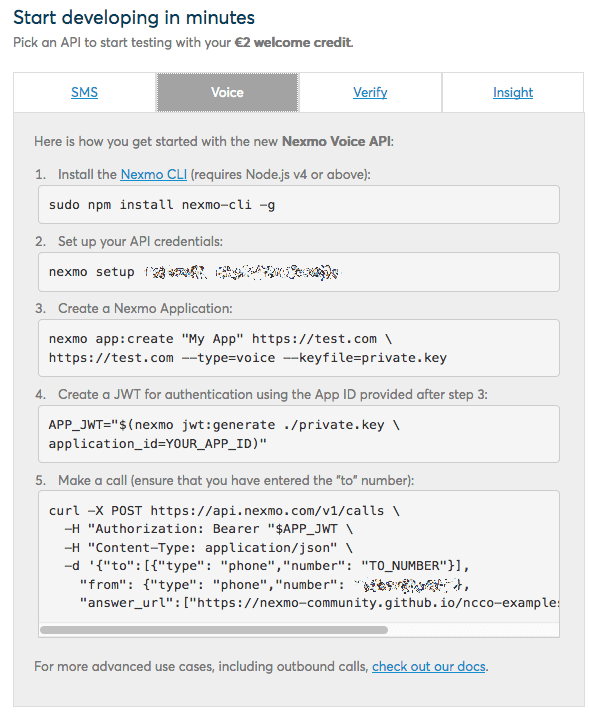Click the €2 welcome credit text
589x715 pixels.
294,42
